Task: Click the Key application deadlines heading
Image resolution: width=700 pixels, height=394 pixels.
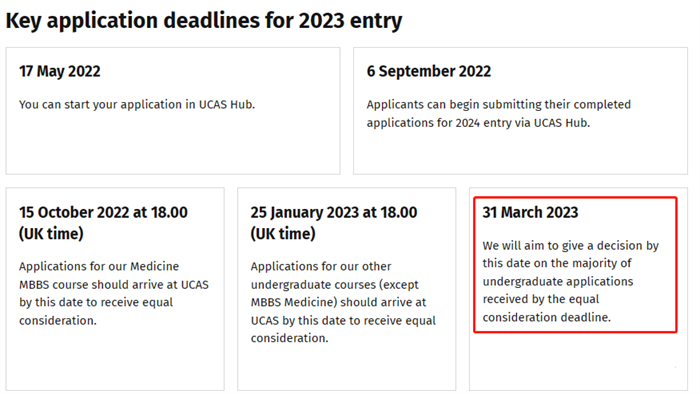Action: (x=204, y=21)
